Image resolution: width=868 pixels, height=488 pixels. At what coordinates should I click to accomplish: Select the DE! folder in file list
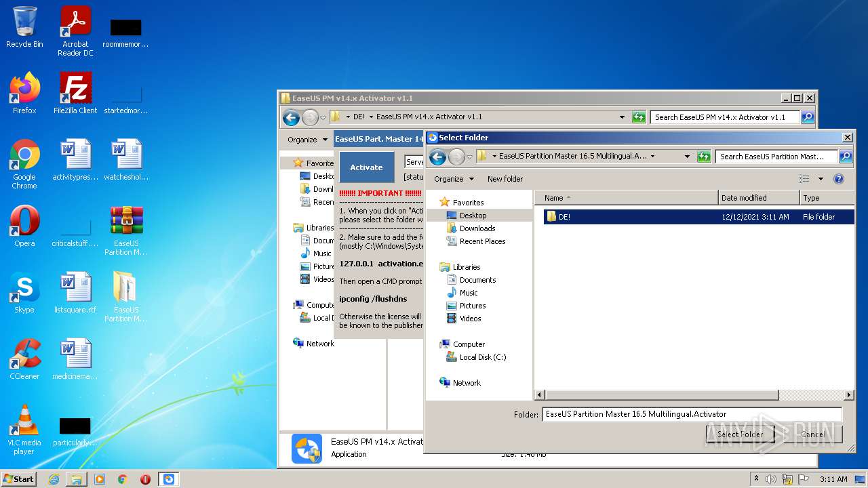[x=698, y=217]
